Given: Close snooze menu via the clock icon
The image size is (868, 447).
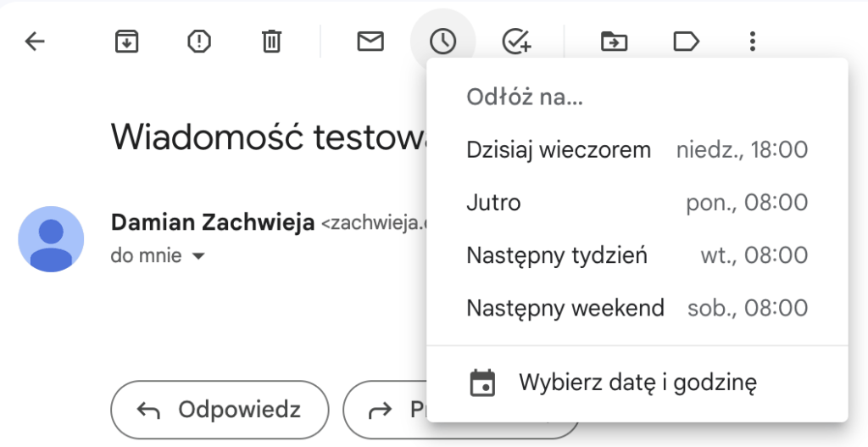Looking at the screenshot, I should [442, 42].
